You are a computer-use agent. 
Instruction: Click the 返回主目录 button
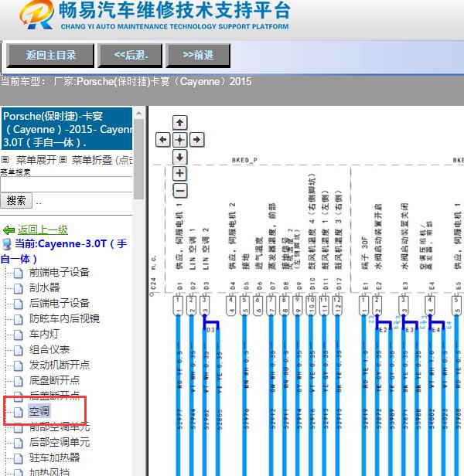click(50, 56)
